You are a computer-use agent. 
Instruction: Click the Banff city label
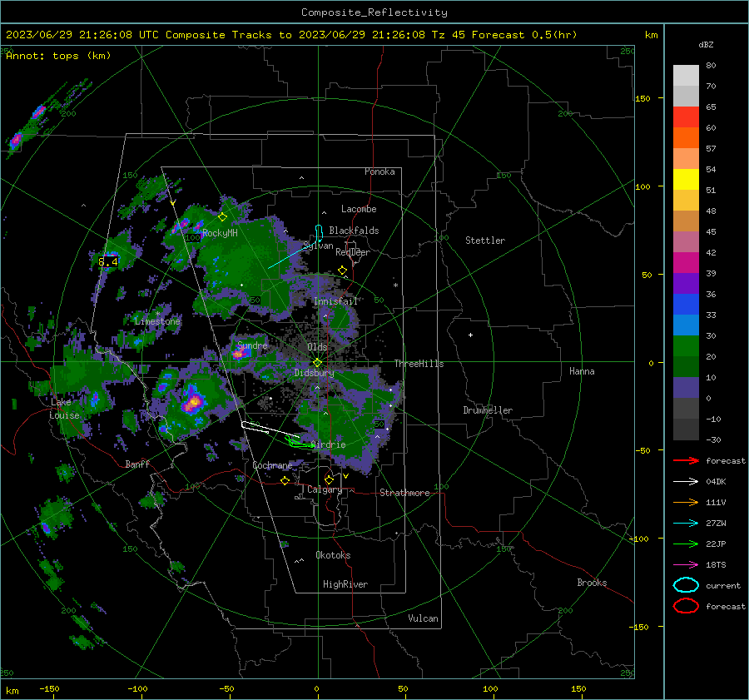(137, 464)
